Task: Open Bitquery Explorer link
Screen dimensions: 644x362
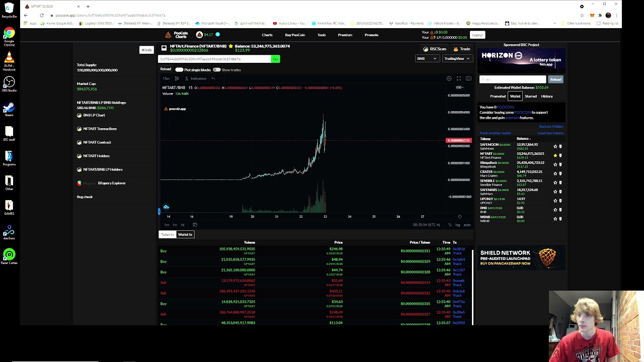Action: (101, 184)
